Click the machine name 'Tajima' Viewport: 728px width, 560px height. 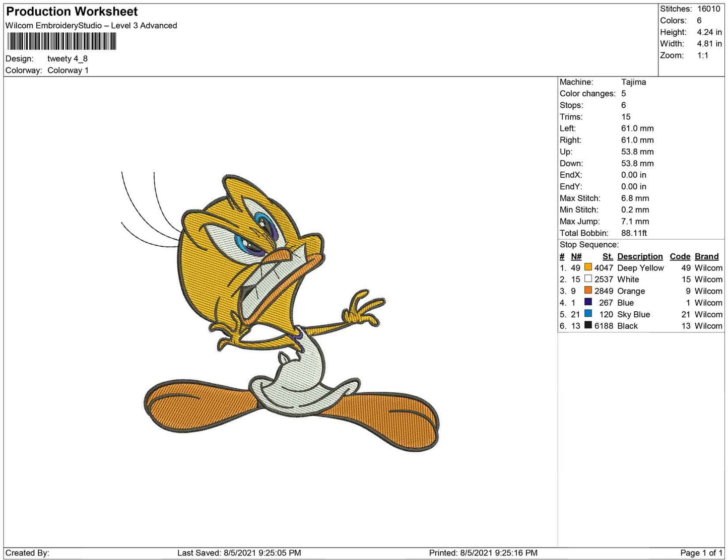[x=633, y=82]
